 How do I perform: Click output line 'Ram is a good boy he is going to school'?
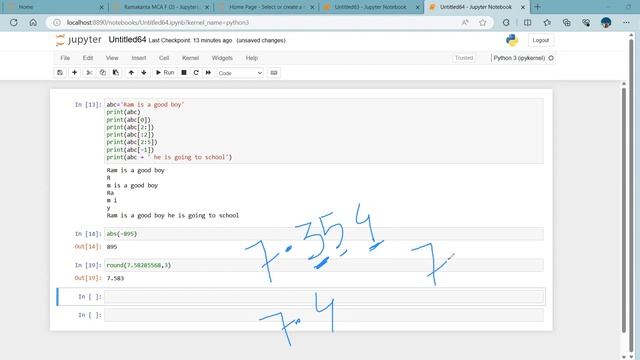click(173, 215)
